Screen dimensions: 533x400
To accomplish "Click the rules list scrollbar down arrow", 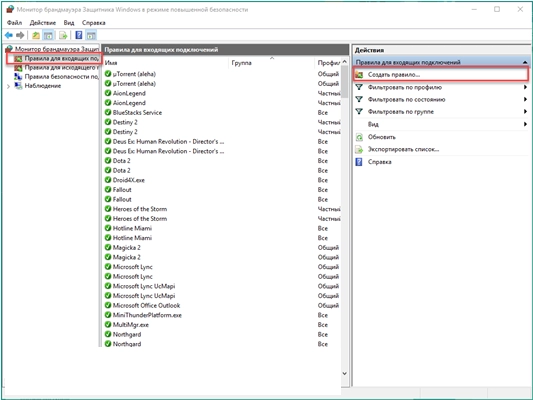I will tap(344, 373).
